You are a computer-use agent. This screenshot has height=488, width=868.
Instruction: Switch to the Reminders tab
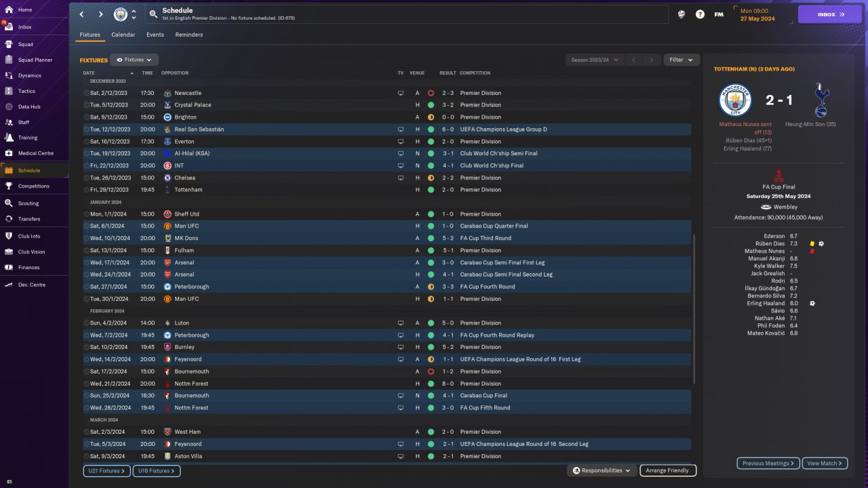189,35
